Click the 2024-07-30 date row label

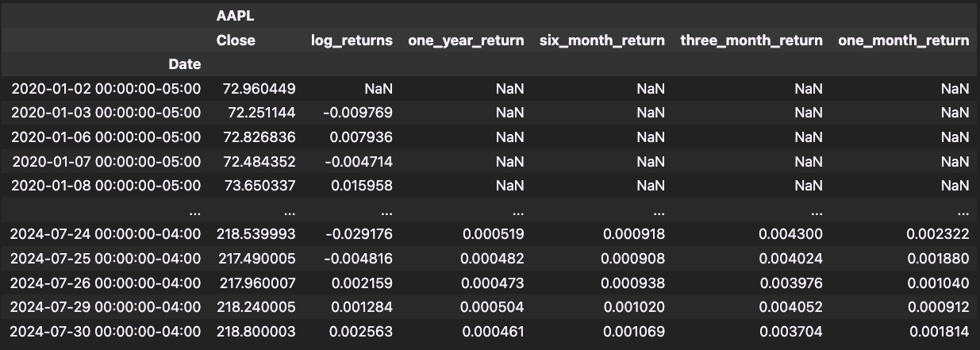coord(106,330)
